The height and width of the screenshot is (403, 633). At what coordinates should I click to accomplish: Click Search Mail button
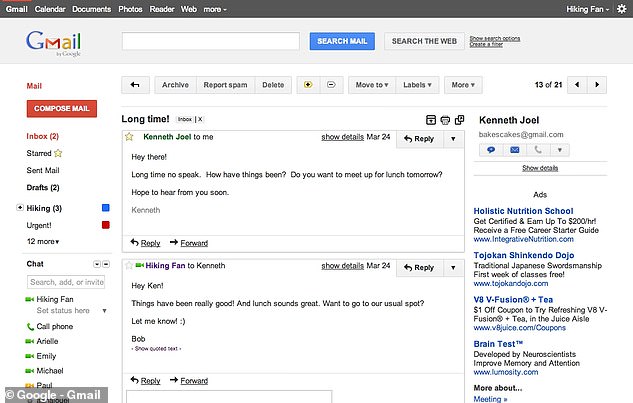click(x=342, y=41)
